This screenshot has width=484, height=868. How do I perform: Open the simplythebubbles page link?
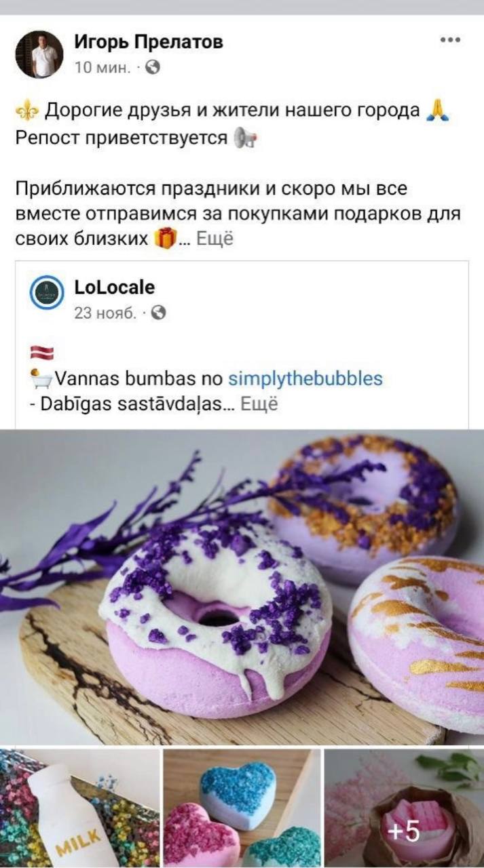click(x=305, y=378)
